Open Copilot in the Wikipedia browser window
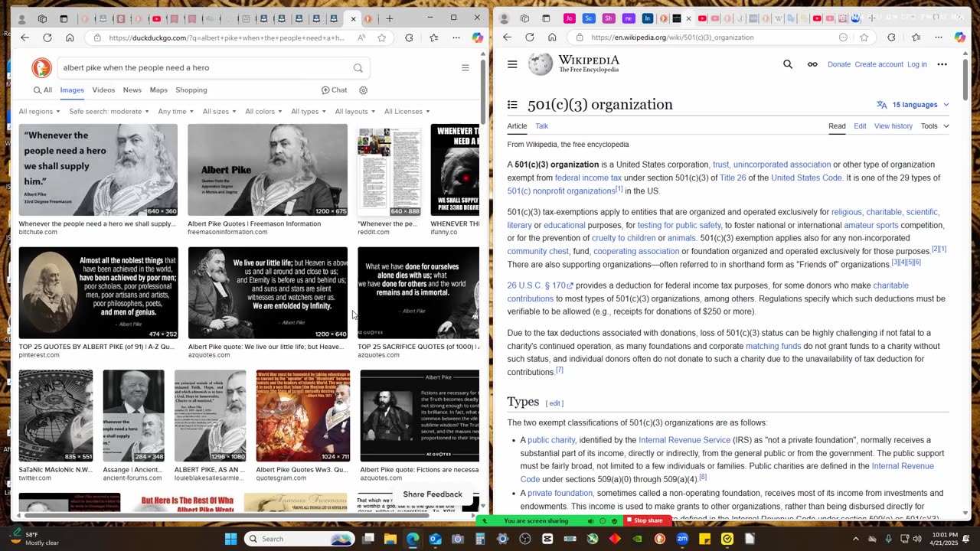 (960, 37)
